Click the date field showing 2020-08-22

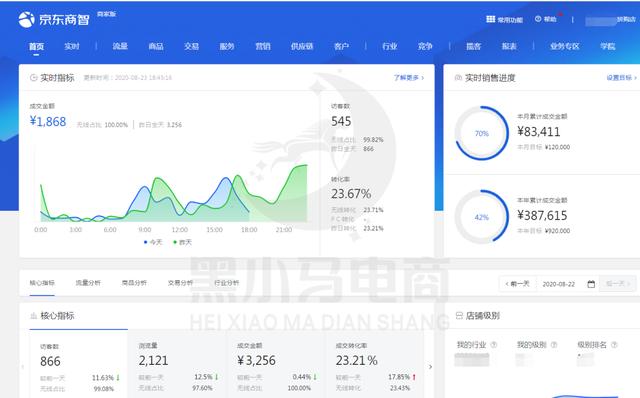coord(558,284)
